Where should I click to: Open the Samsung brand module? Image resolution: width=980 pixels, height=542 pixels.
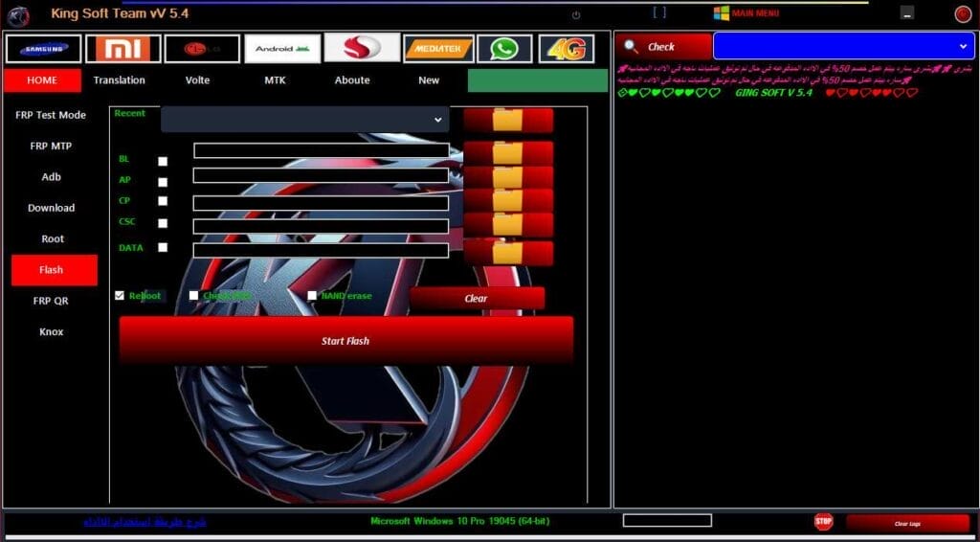coord(44,49)
